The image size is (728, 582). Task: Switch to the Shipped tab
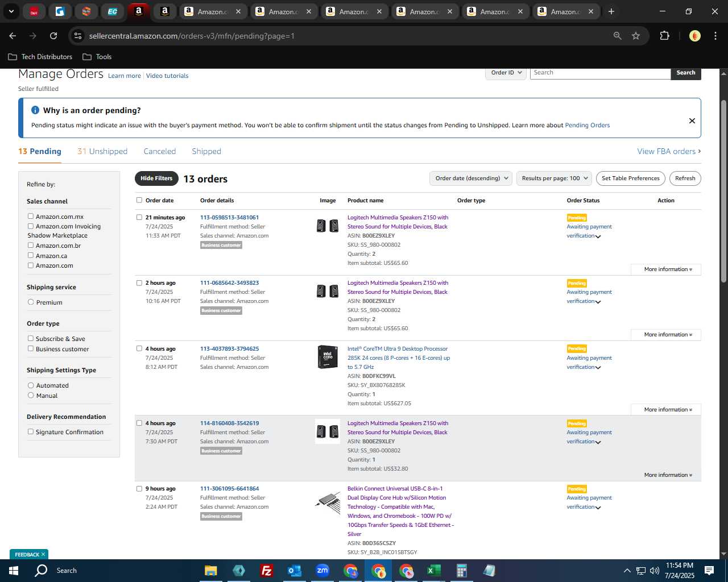point(206,151)
